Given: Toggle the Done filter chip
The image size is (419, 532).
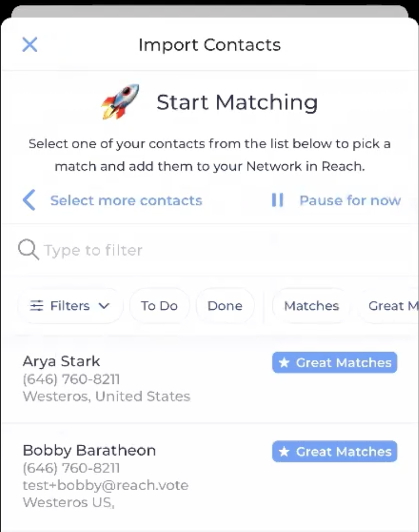Looking at the screenshot, I should (225, 306).
